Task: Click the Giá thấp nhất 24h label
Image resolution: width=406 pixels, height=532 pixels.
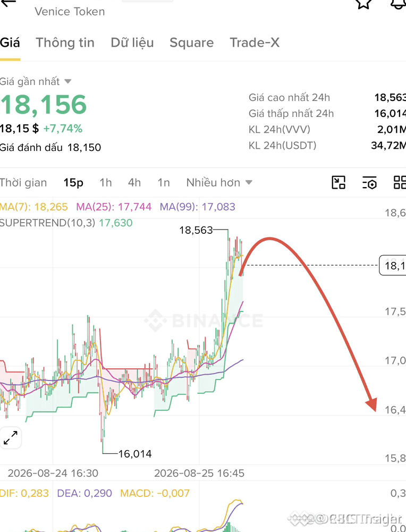Action: pyautogui.click(x=291, y=113)
